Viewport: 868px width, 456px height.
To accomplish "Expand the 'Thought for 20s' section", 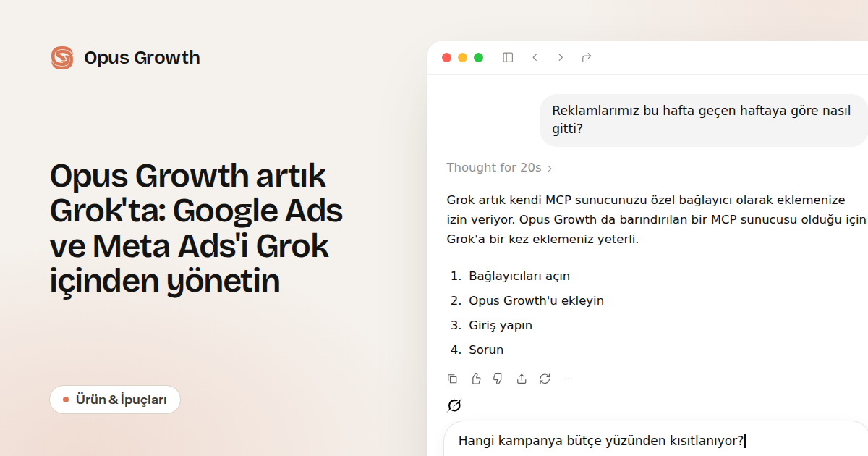I will [x=499, y=168].
